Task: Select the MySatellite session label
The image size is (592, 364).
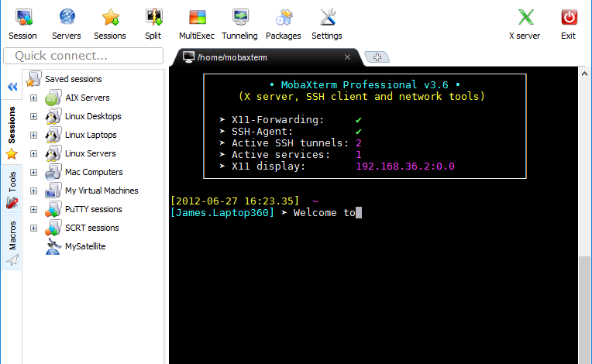Action: [85, 246]
